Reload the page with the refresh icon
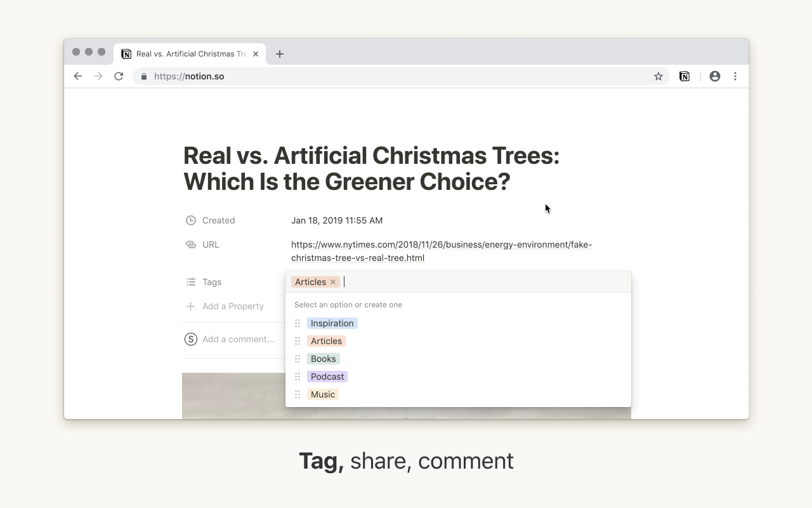 click(x=119, y=76)
